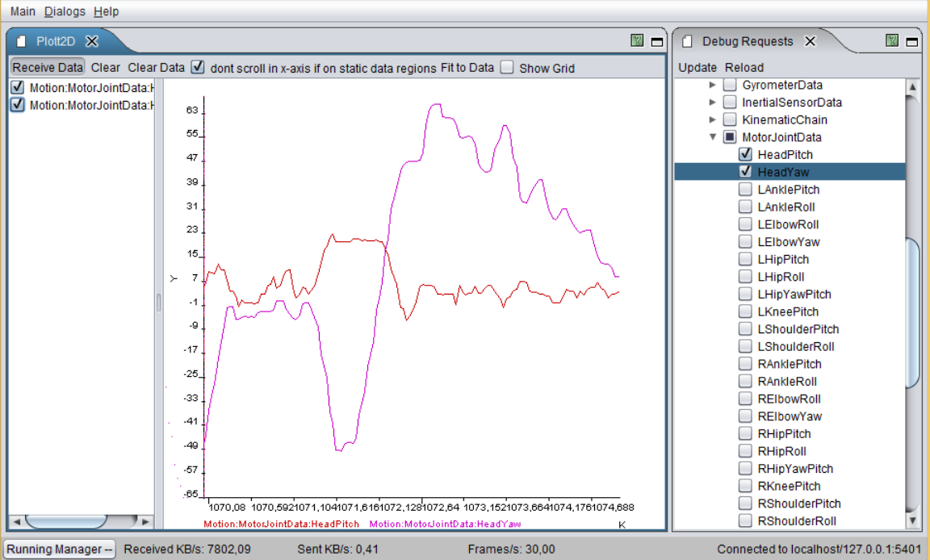
Task: Click the Fit to Data button
Action: tap(467, 68)
